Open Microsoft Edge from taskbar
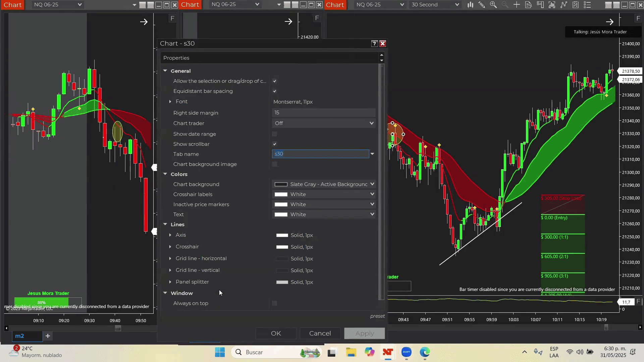 425,352
